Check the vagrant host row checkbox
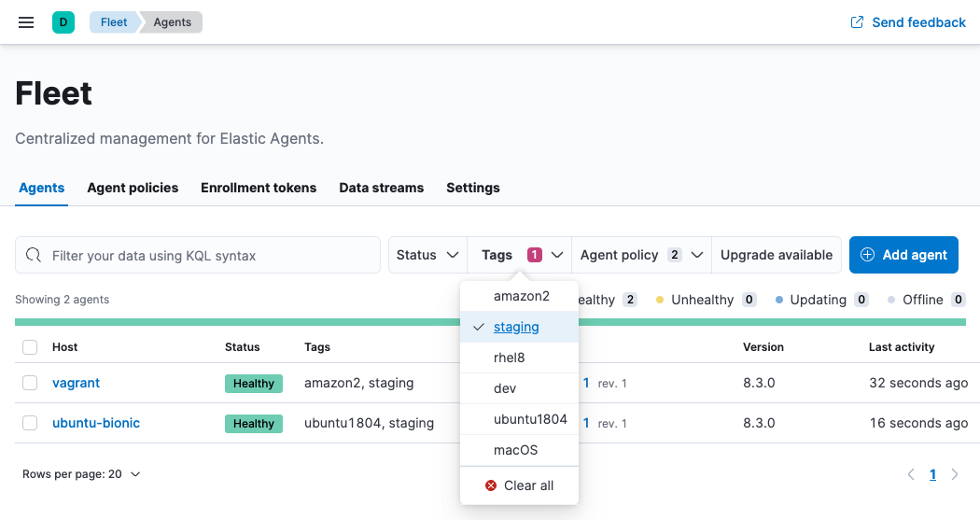Screen dimensions: 980x520 coord(30,383)
